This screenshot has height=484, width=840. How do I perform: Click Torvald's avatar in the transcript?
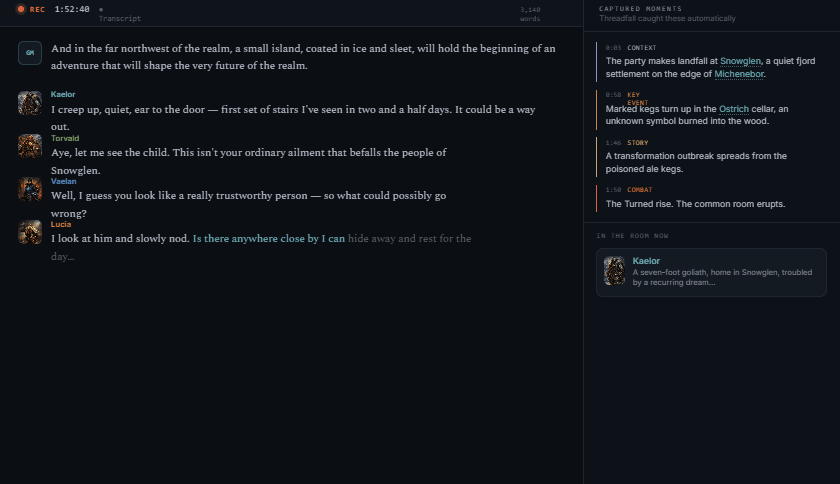[x=30, y=146]
